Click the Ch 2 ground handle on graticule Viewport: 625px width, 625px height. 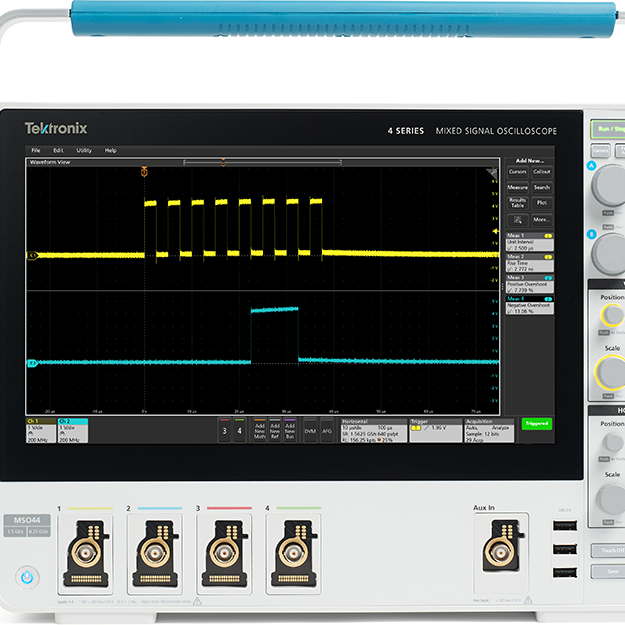click(x=32, y=363)
